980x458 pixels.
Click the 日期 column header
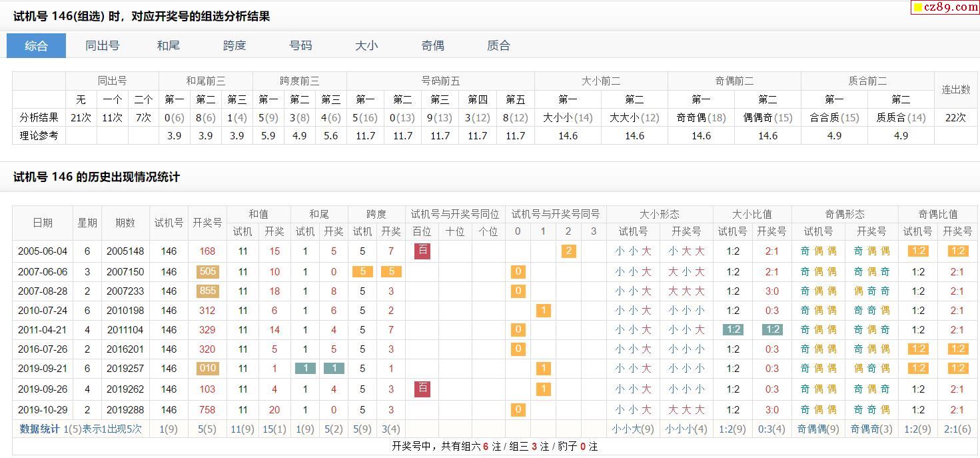click(43, 223)
